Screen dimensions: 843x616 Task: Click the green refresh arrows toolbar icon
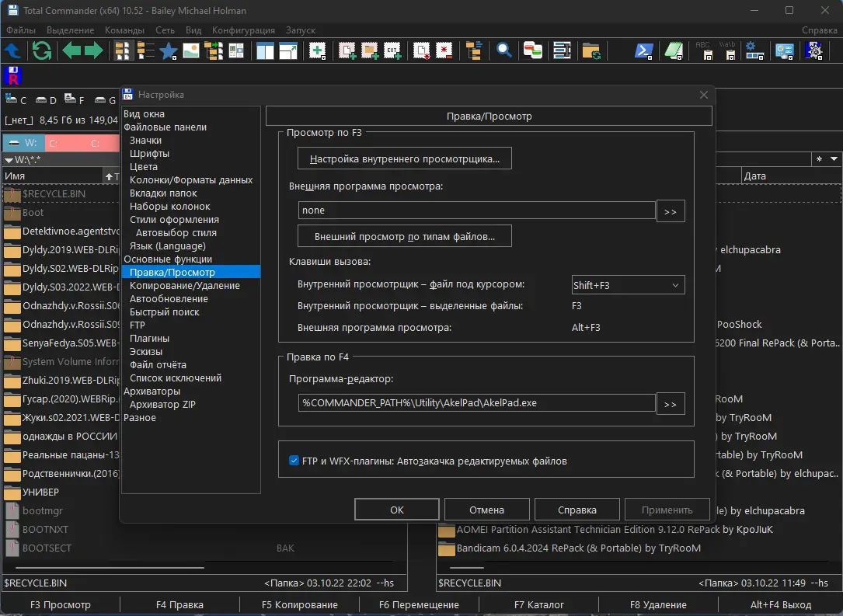click(x=41, y=51)
